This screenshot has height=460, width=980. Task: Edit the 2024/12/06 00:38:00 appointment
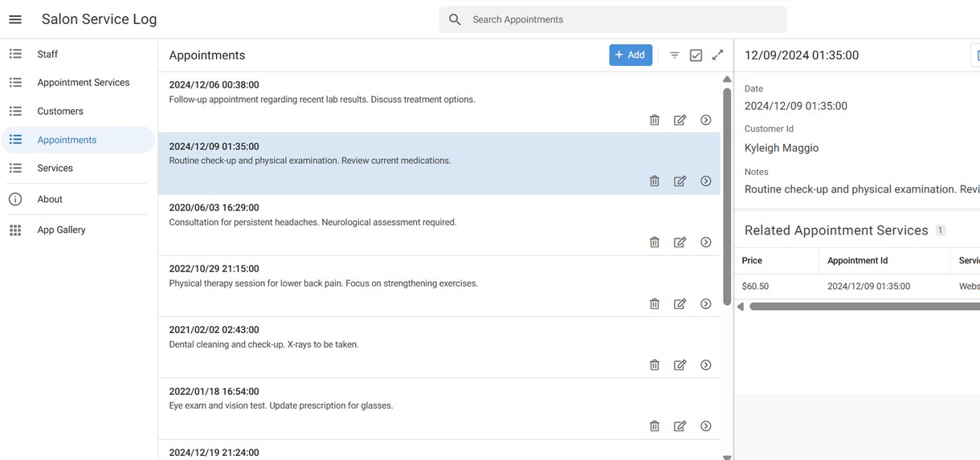[x=680, y=120]
